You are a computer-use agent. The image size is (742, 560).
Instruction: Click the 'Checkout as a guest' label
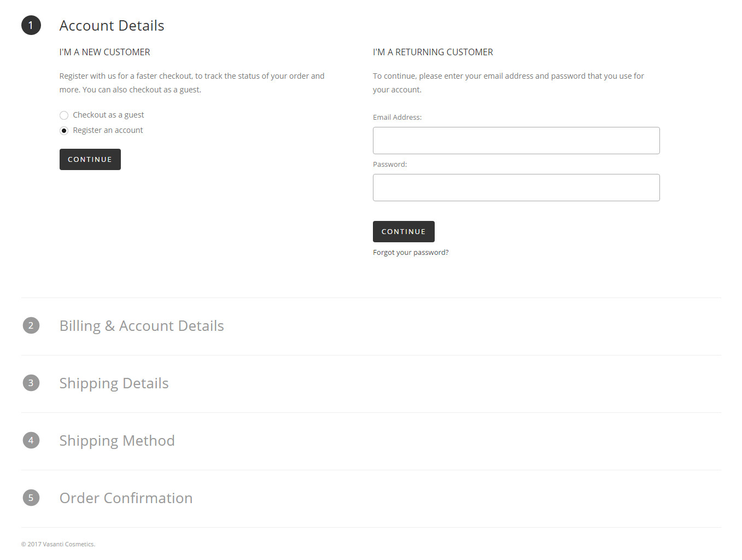pyautogui.click(x=108, y=115)
